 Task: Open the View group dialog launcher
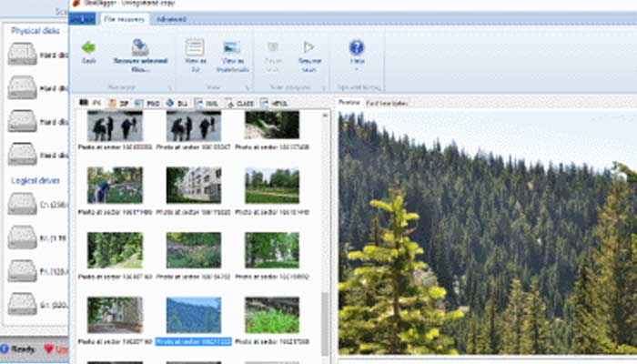[247, 87]
